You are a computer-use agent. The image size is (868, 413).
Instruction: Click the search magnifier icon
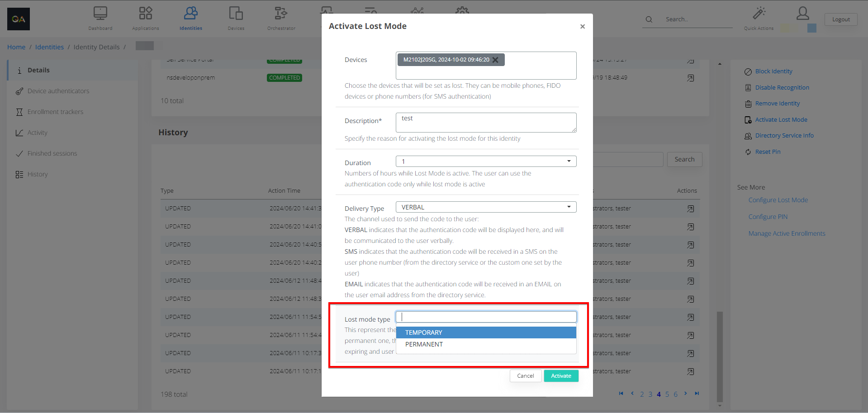coord(649,19)
